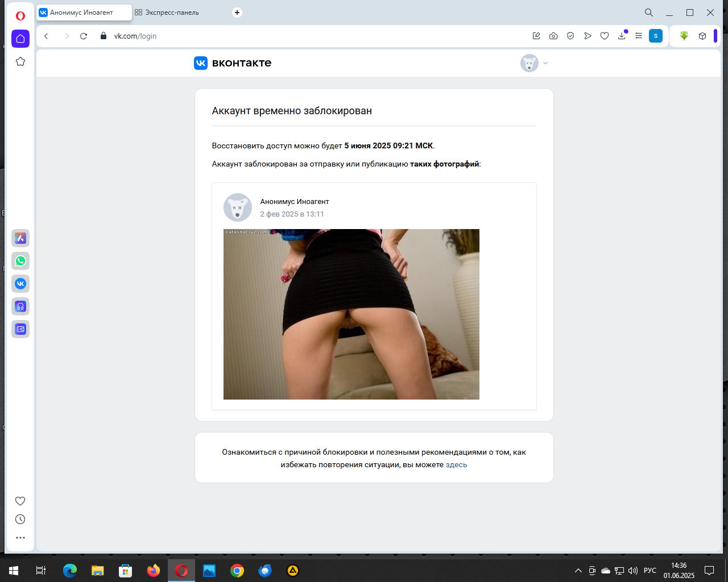
Task: Click the green download extension icon
Action: 684,36
